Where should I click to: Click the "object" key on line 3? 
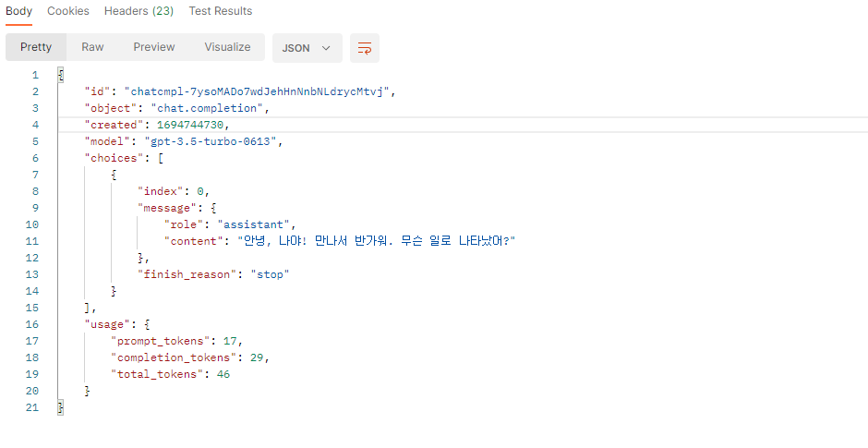click(x=111, y=108)
